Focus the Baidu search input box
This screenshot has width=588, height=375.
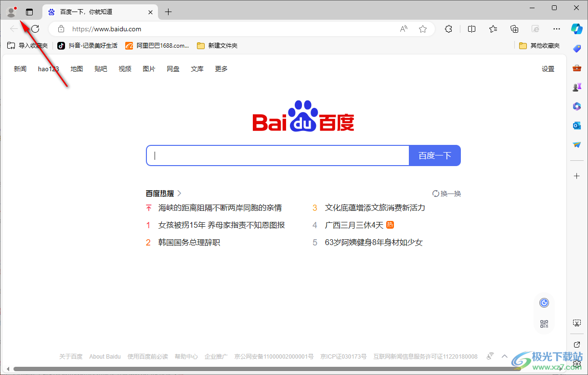(x=278, y=155)
